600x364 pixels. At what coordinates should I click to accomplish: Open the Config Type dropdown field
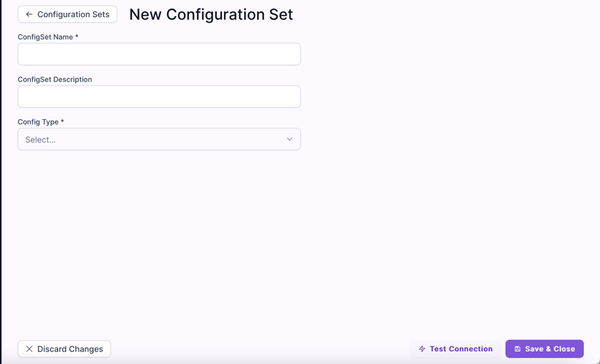click(159, 139)
